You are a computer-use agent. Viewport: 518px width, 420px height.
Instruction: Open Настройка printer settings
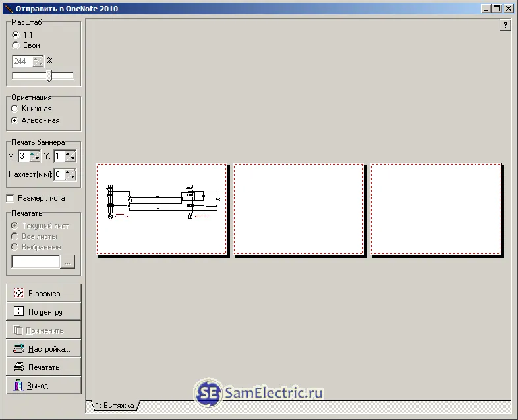point(43,348)
